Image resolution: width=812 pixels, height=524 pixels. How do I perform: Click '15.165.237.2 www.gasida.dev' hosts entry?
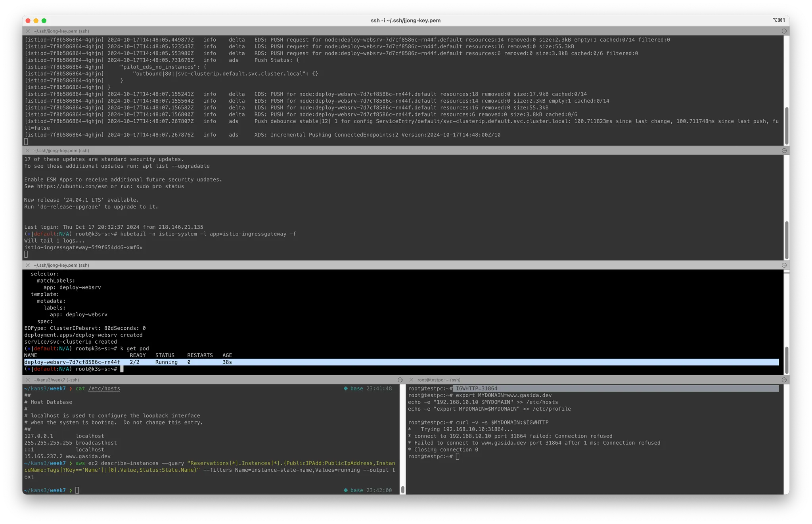67,456
